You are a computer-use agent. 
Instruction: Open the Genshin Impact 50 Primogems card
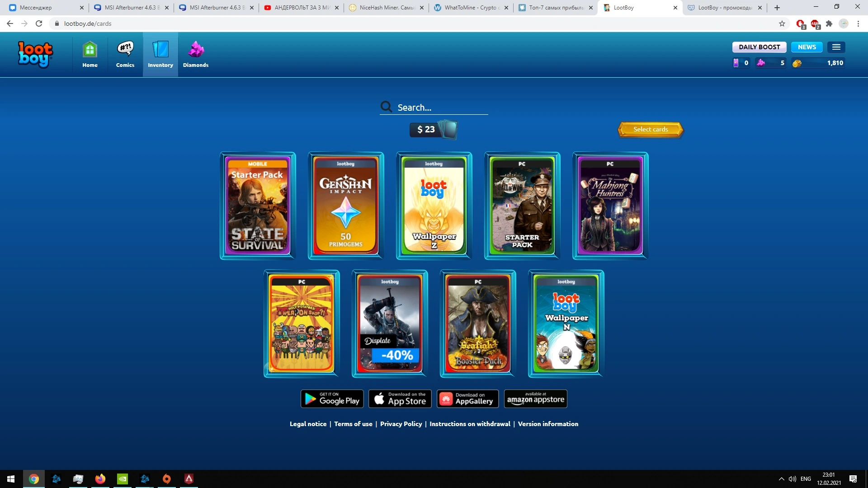(x=346, y=206)
